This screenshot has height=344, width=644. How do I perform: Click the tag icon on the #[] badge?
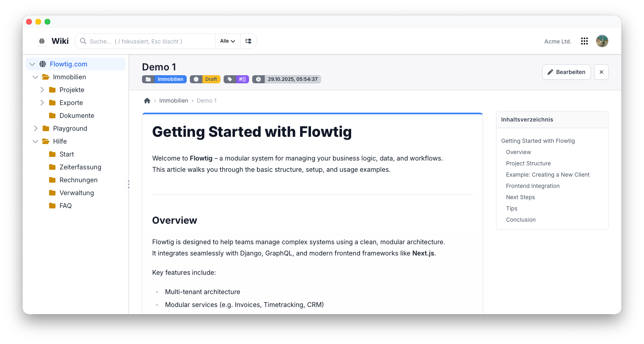point(230,79)
